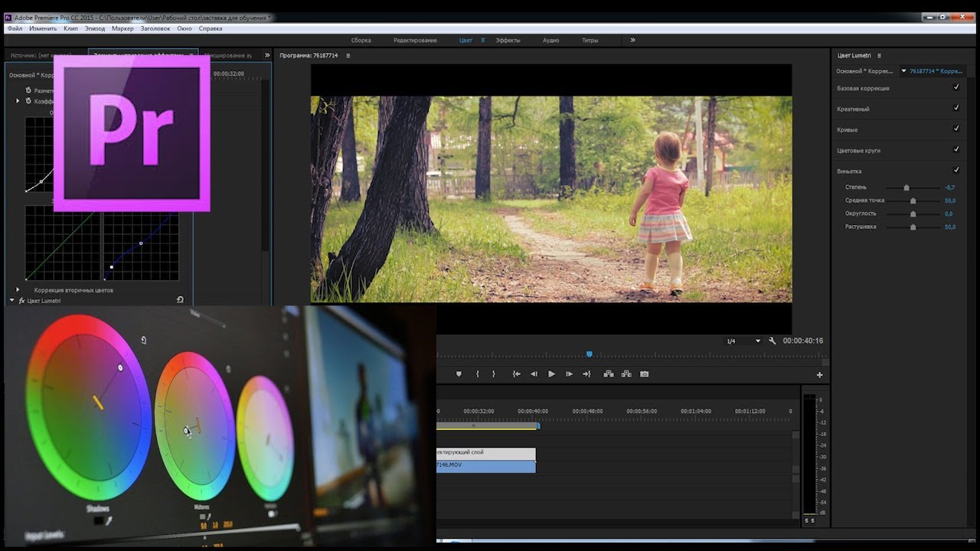Expand Коррекция вторичных цветов section

click(x=18, y=290)
